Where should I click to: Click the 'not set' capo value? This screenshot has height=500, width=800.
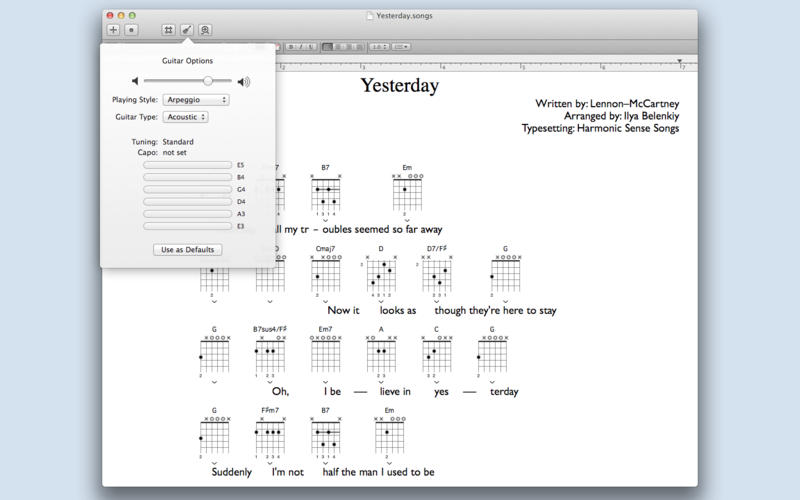tap(174, 153)
